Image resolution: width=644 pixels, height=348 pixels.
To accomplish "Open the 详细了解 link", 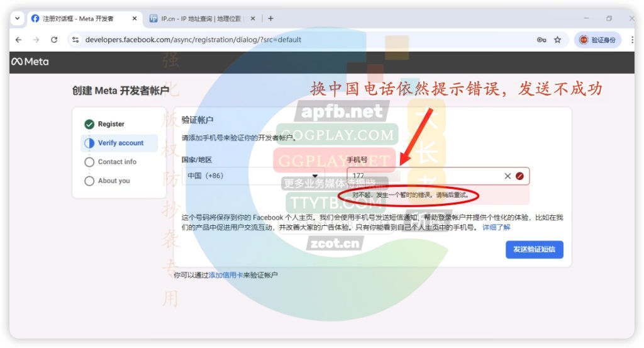I will (496, 227).
